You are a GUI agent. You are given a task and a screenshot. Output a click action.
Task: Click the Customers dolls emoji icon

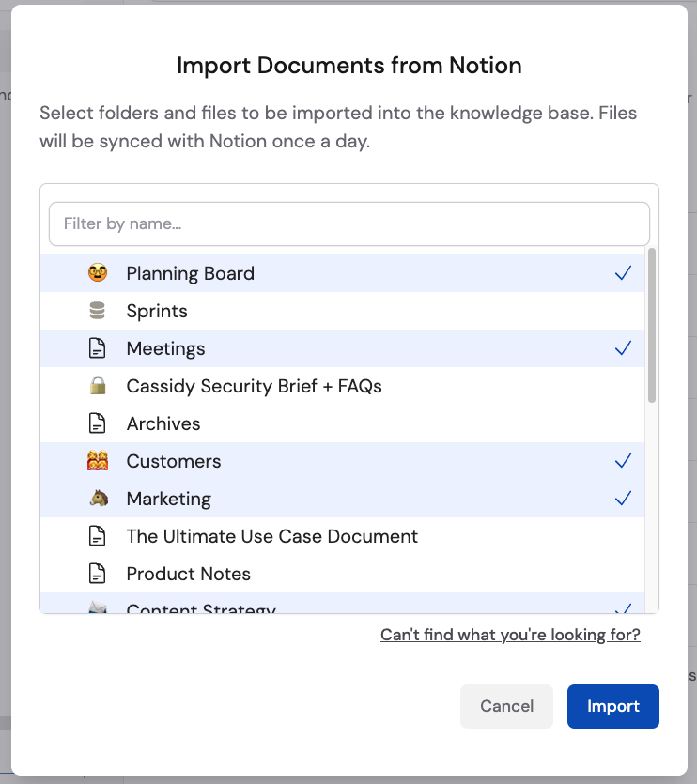click(x=98, y=461)
